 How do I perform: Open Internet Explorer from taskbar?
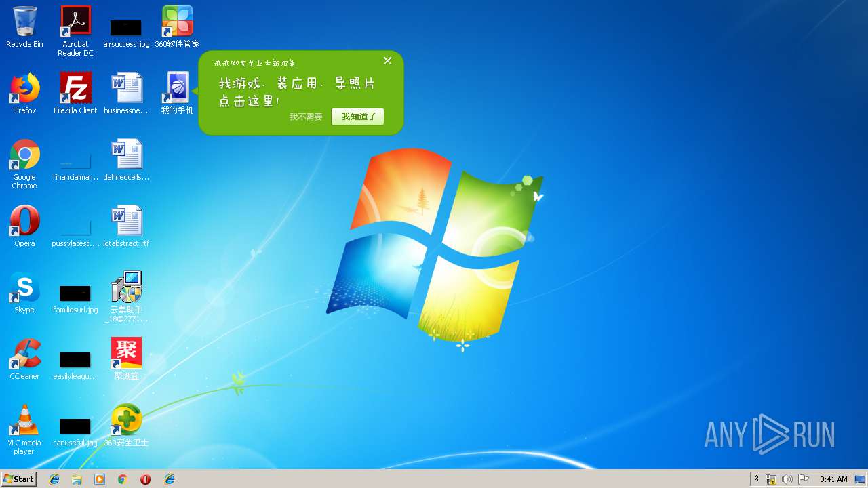(x=54, y=479)
